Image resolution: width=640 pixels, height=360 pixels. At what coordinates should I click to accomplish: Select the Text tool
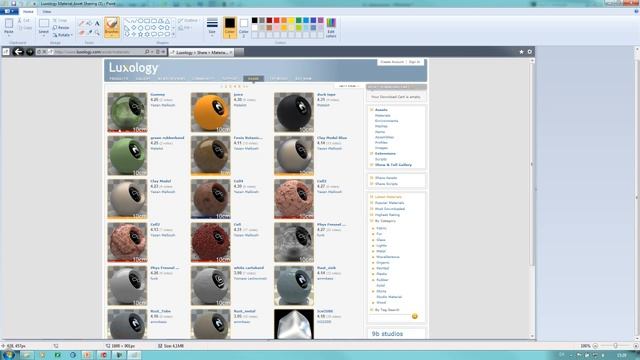[x=97, y=23]
